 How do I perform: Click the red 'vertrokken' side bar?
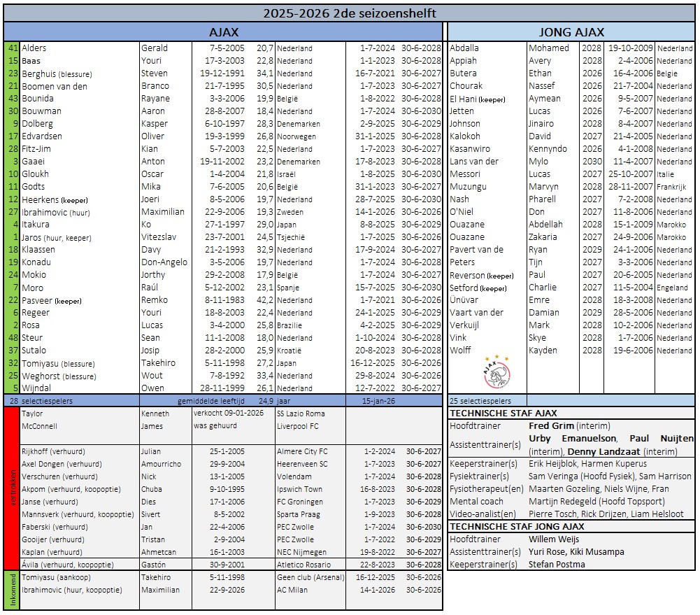pos(10,488)
